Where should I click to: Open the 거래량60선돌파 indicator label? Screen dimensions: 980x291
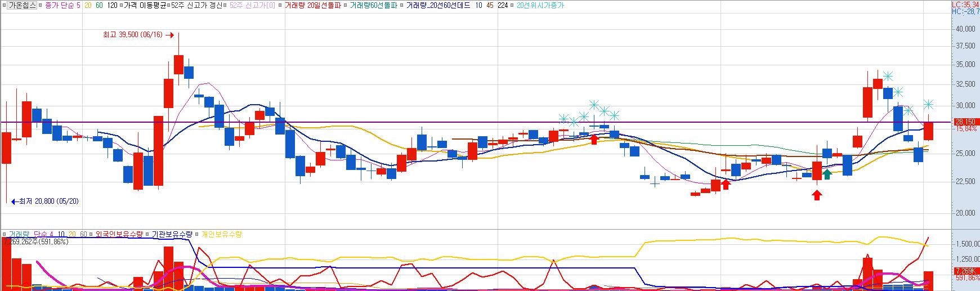(x=373, y=5)
